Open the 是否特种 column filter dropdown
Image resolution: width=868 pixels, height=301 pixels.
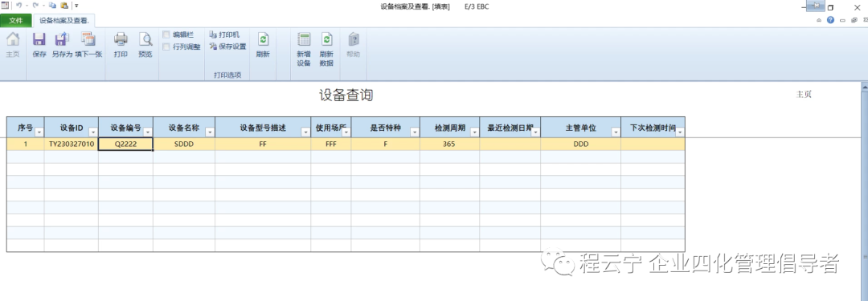pyautogui.click(x=415, y=132)
